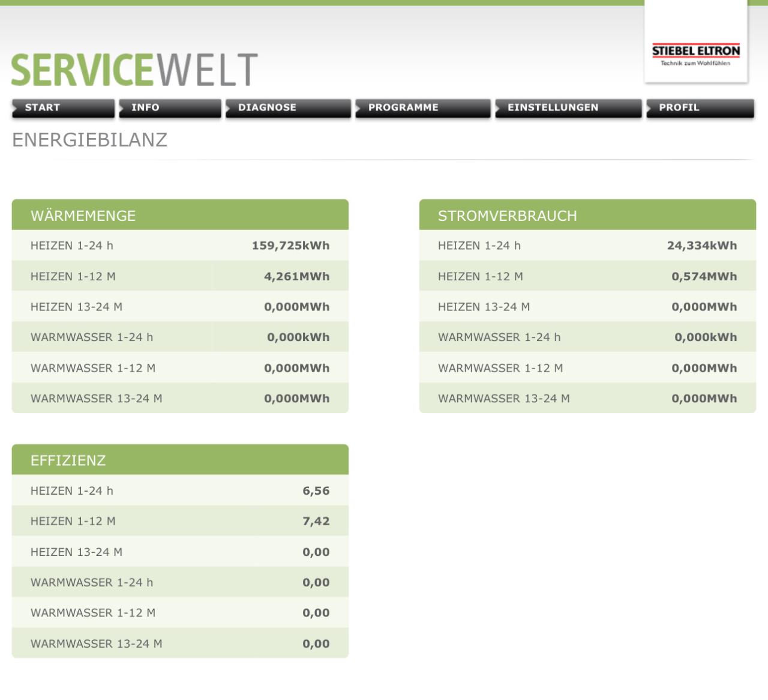This screenshot has height=700, width=768.
Task: Click the ENERGIEBILANZ page heading
Action: [x=90, y=140]
